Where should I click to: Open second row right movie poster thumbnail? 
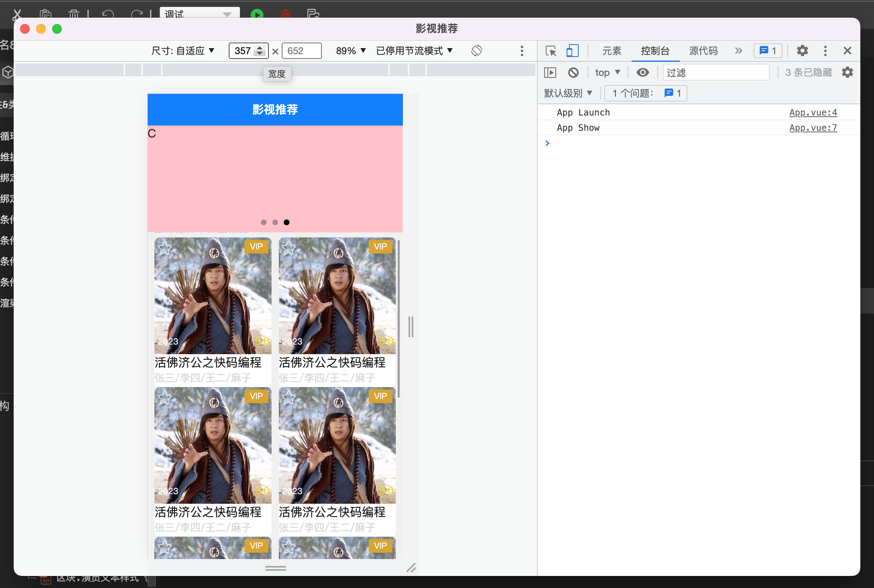tap(337, 446)
